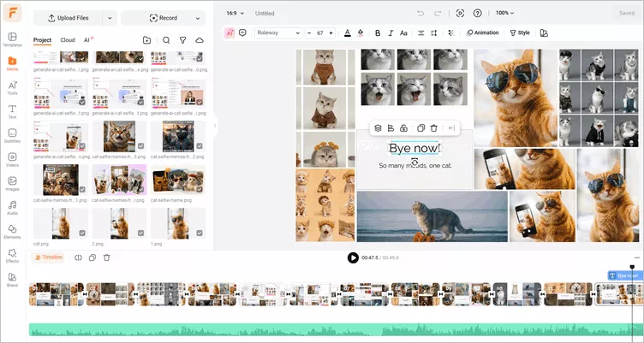
Task: Click the canvas focus preview icon
Action: (x=461, y=13)
